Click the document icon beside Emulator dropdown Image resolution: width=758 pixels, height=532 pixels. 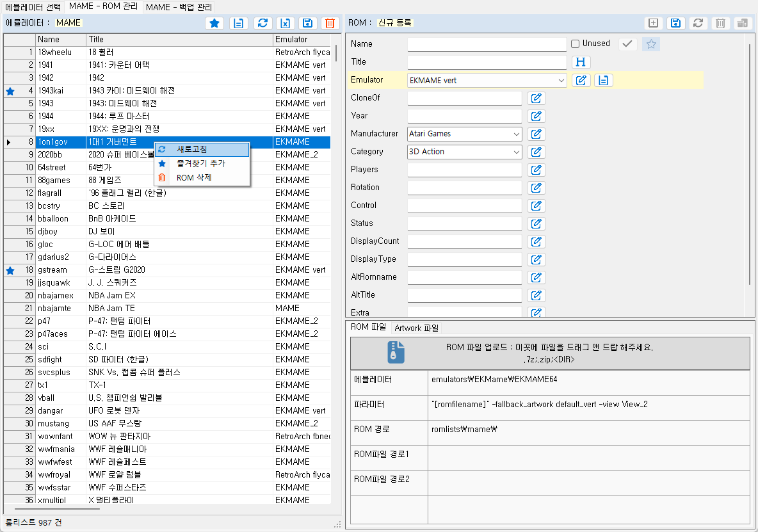tap(603, 80)
